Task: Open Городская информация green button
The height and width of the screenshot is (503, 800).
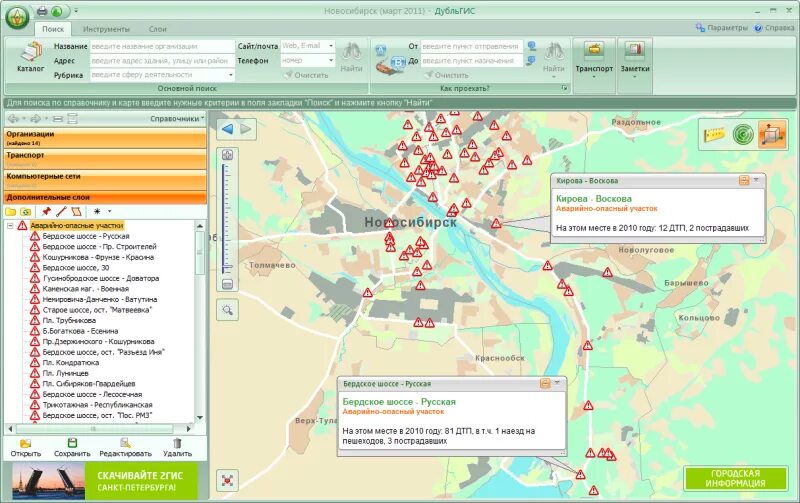Action: (735, 479)
